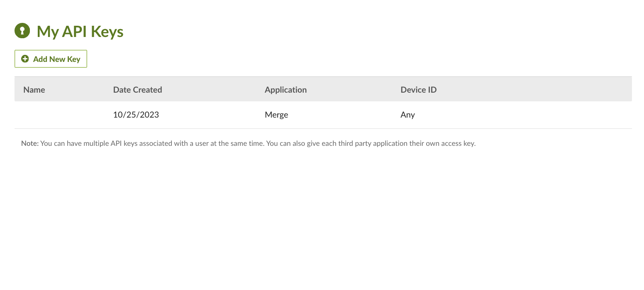
Task: Click the keyhole icon beside My API Keys
Action: 22,31
